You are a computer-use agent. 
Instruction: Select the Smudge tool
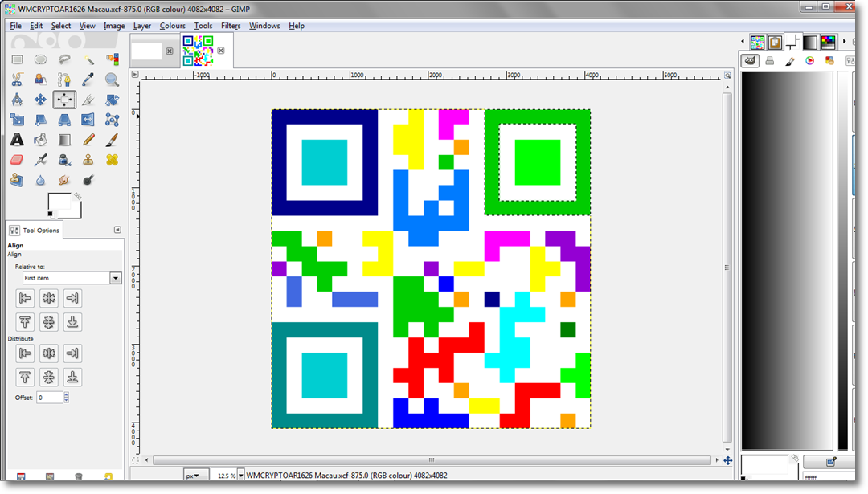click(64, 180)
